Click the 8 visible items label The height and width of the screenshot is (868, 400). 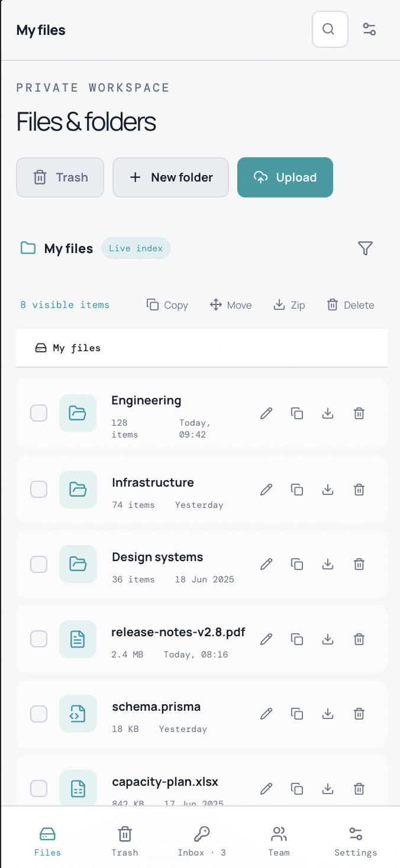click(65, 305)
